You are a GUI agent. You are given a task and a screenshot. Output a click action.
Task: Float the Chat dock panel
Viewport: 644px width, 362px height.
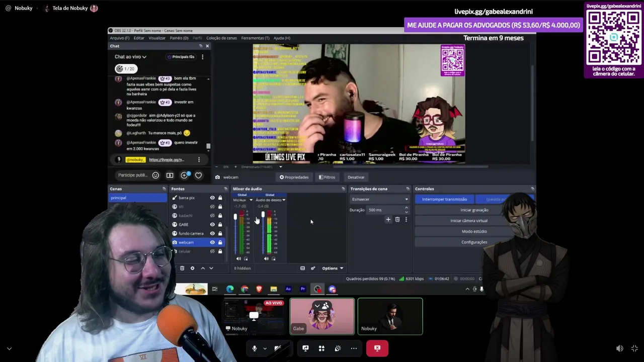pyautogui.click(x=200, y=46)
